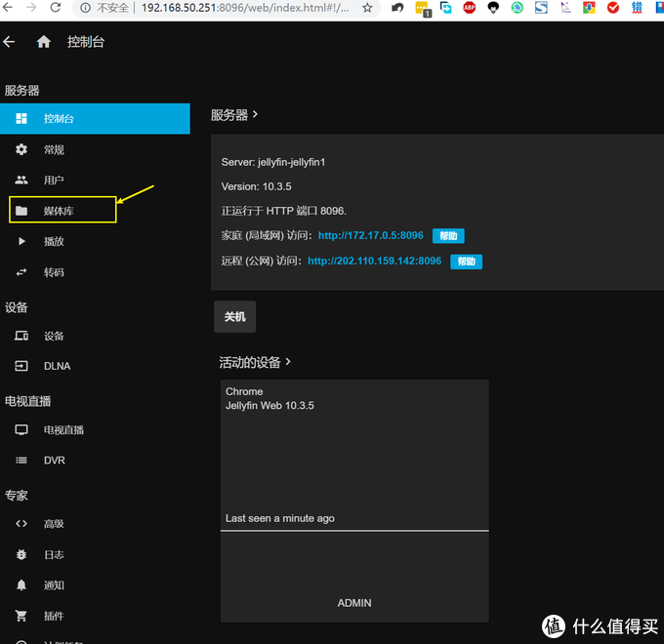The image size is (664, 644).
Task: Click the 播放 play icon
Action: point(21,241)
